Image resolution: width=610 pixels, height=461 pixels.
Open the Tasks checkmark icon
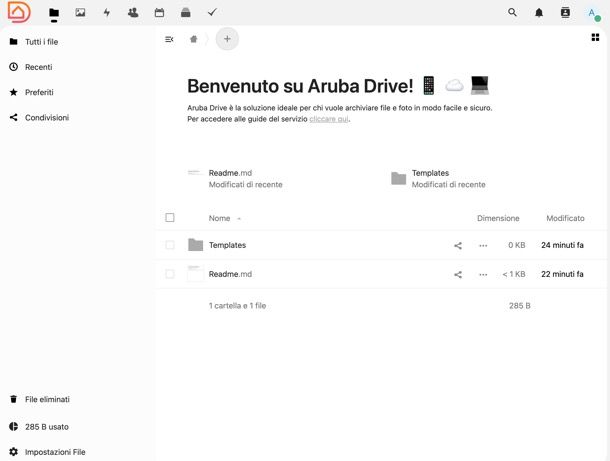coord(212,13)
